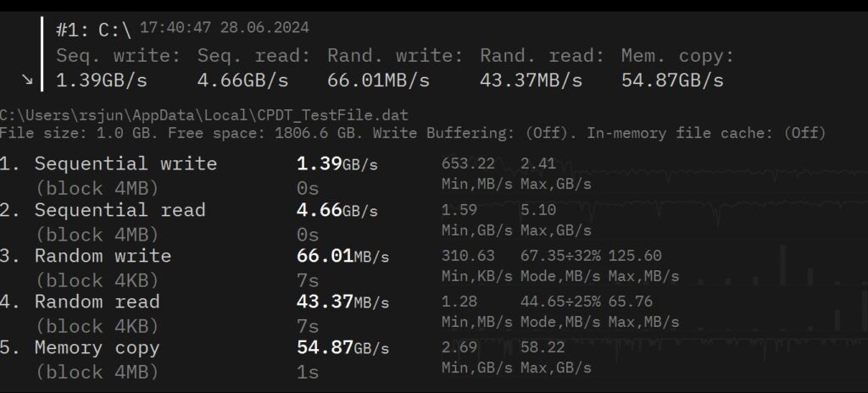Viewport: 868px width, 393px height.
Task: Click the 3. Random write test row
Action: click(103, 256)
